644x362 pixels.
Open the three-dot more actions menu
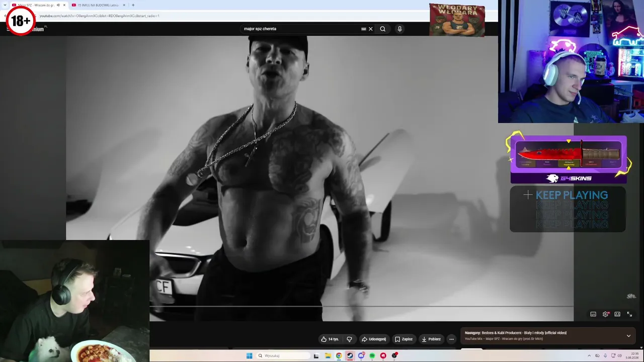point(451,339)
